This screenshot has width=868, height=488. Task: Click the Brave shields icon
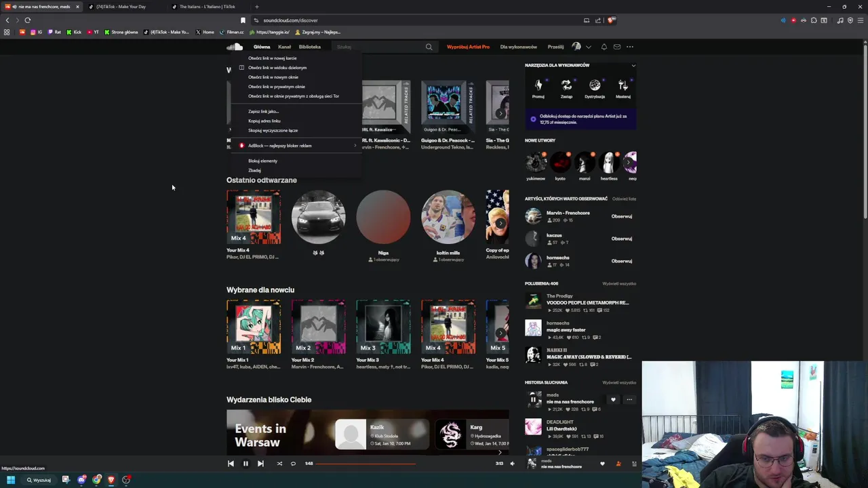pos(611,20)
